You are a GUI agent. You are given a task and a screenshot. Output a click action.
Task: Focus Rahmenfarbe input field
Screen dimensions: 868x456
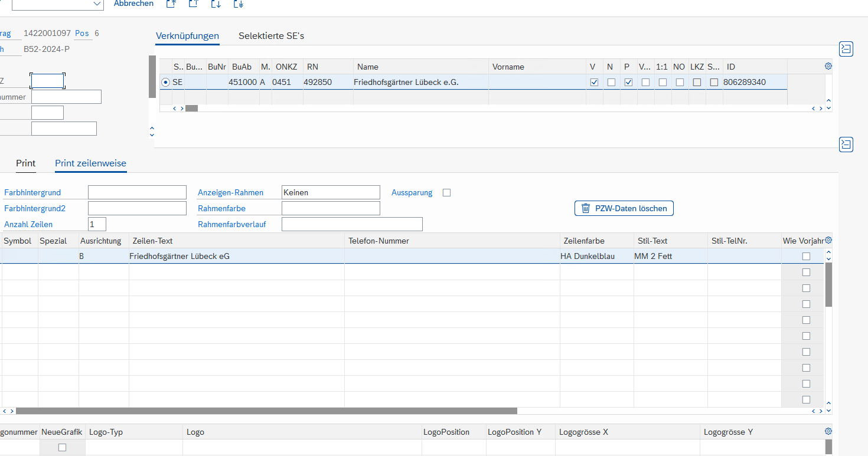pos(331,208)
